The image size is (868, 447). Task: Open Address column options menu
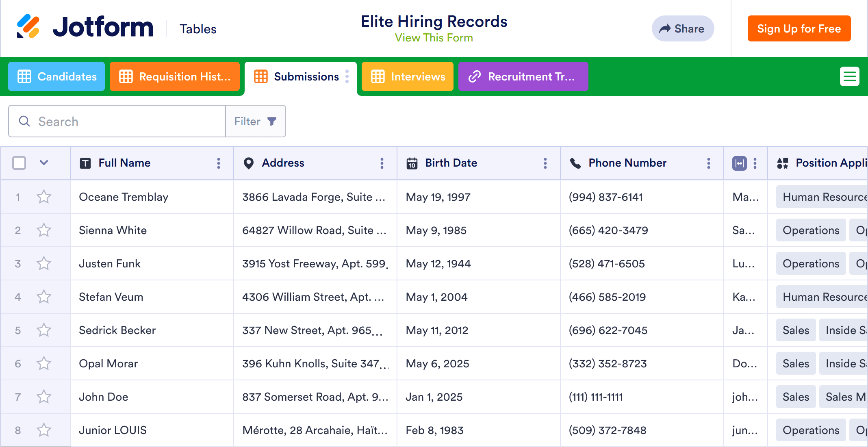pos(382,163)
